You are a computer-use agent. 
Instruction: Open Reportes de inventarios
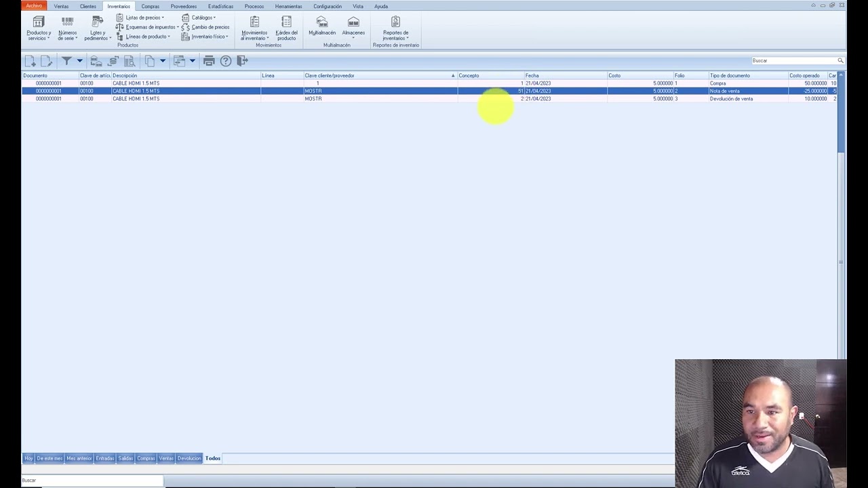[x=395, y=28]
